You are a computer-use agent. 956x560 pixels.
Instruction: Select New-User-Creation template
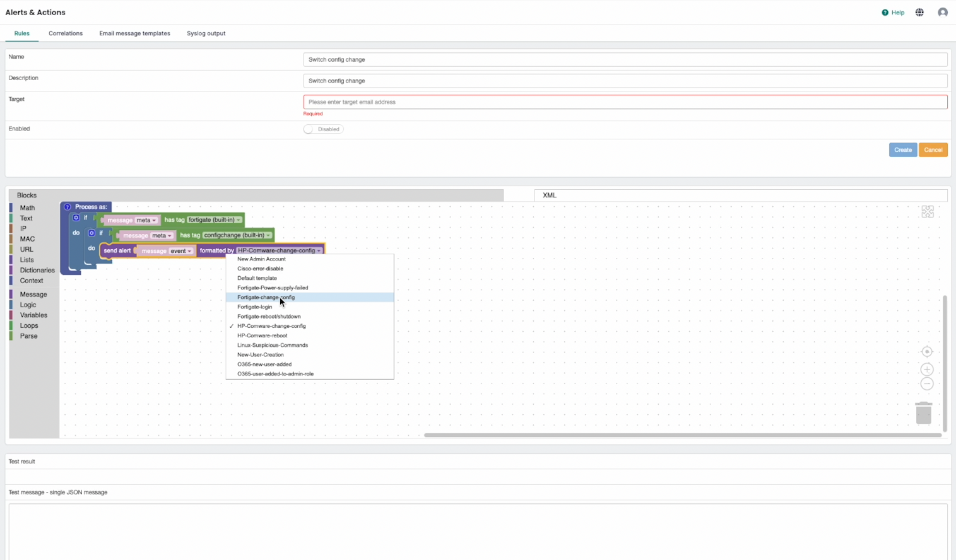(310, 354)
